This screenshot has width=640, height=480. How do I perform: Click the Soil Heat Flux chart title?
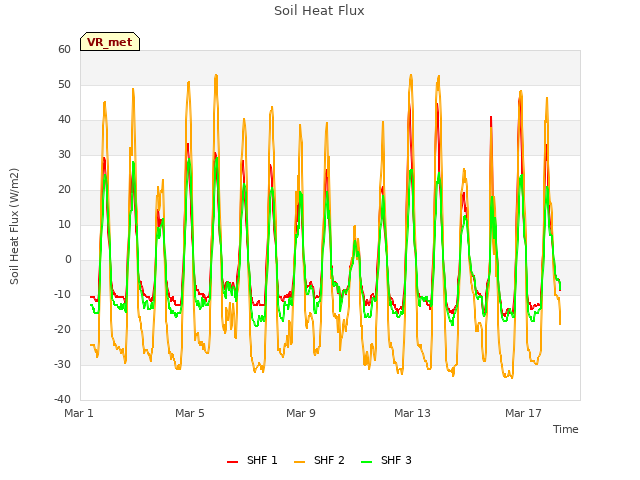[x=319, y=11]
